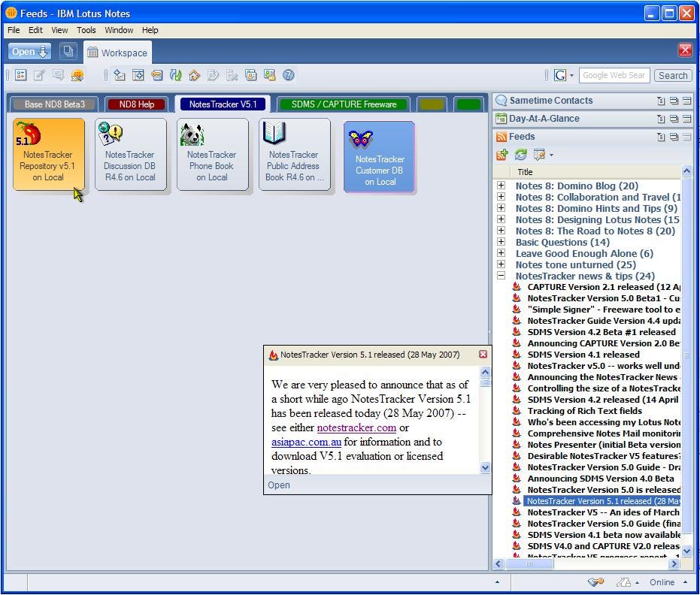Click the orange globe mail toolbar icon
The width and height of the screenshot is (700, 595).
click(x=77, y=75)
